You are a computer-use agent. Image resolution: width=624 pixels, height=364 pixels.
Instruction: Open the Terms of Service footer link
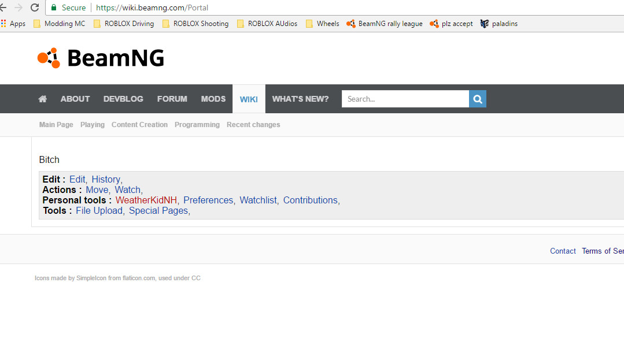coord(603,251)
